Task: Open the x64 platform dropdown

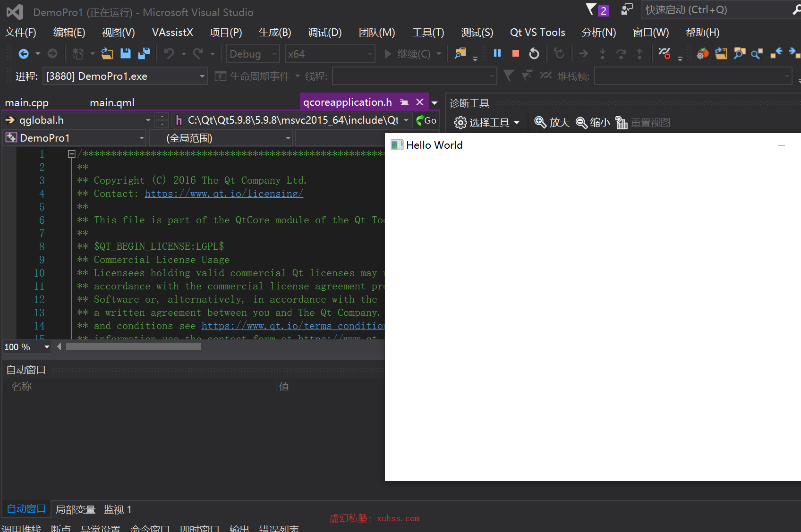Action: coord(330,54)
